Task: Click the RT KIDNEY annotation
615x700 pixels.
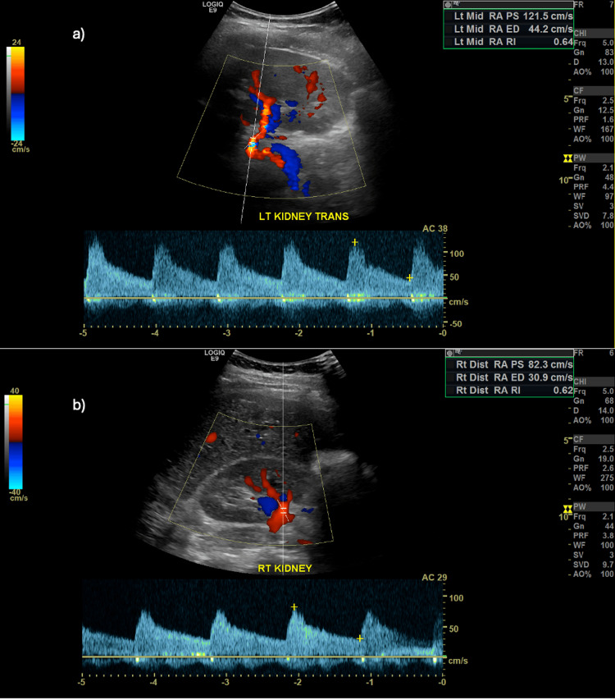Action: (285, 569)
